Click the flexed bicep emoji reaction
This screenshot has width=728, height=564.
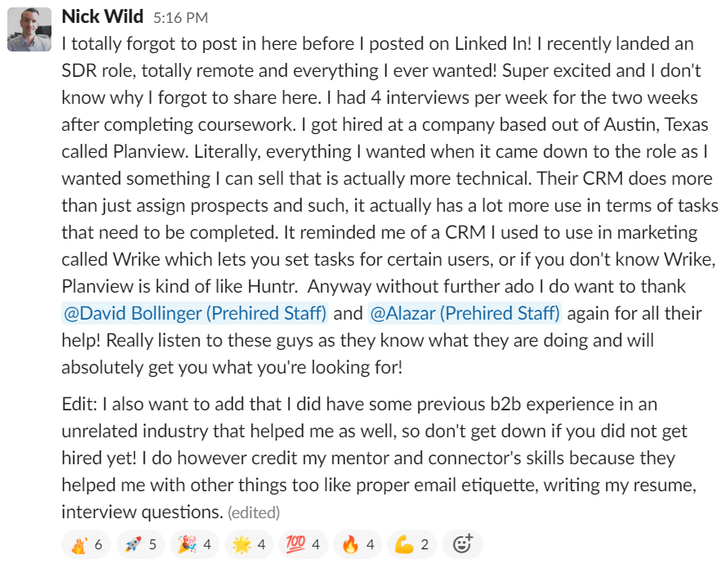(x=411, y=544)
